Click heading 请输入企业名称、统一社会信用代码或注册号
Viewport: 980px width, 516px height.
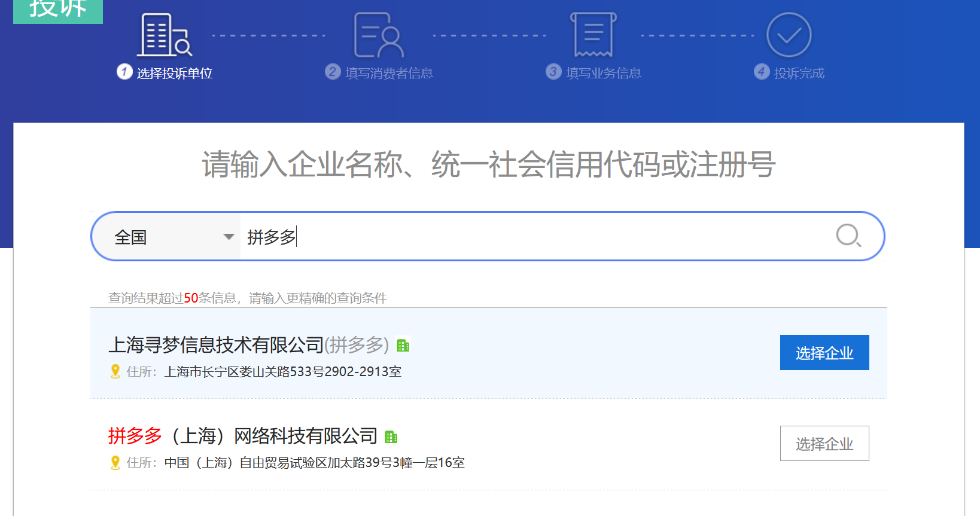[x=489, y=164]
